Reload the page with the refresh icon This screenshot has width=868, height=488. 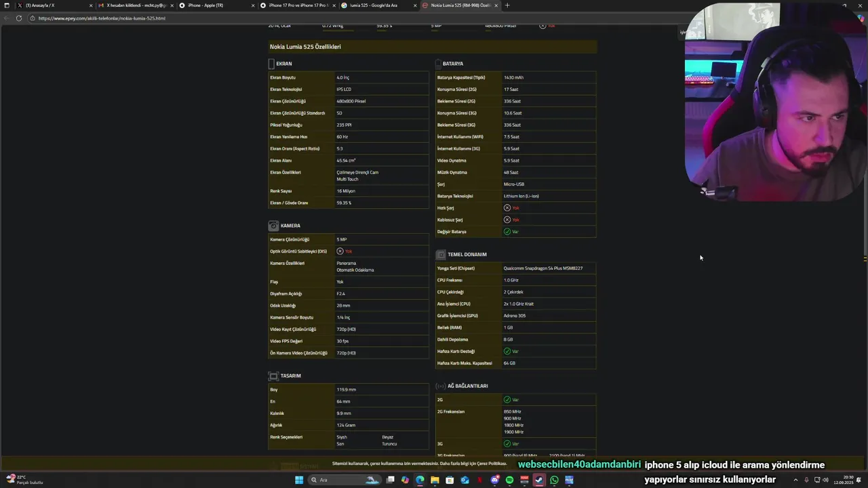(x=19, y=18)
